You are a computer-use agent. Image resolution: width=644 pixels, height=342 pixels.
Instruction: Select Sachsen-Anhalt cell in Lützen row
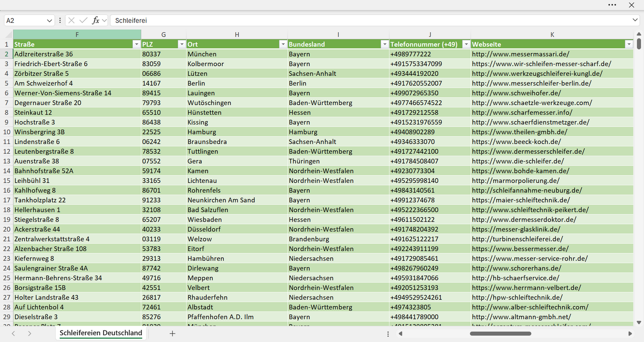click(338, 74)
